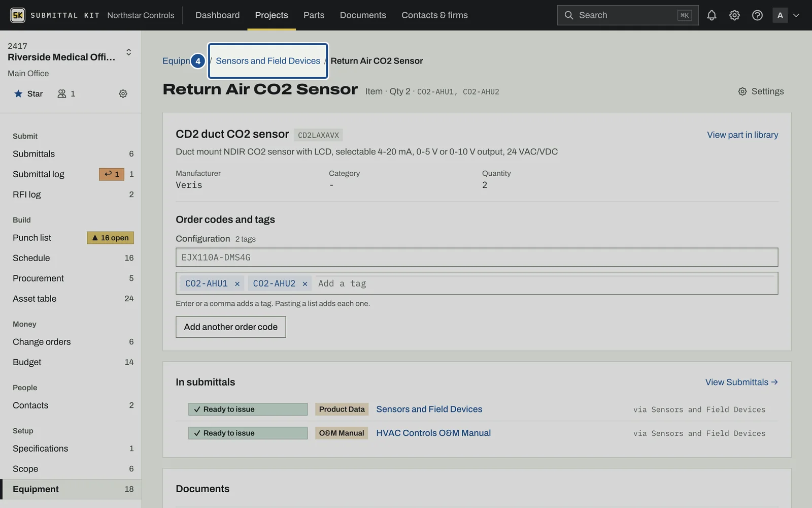
Task: Select Equipment in the sidebar
Action: coord(71,489)
